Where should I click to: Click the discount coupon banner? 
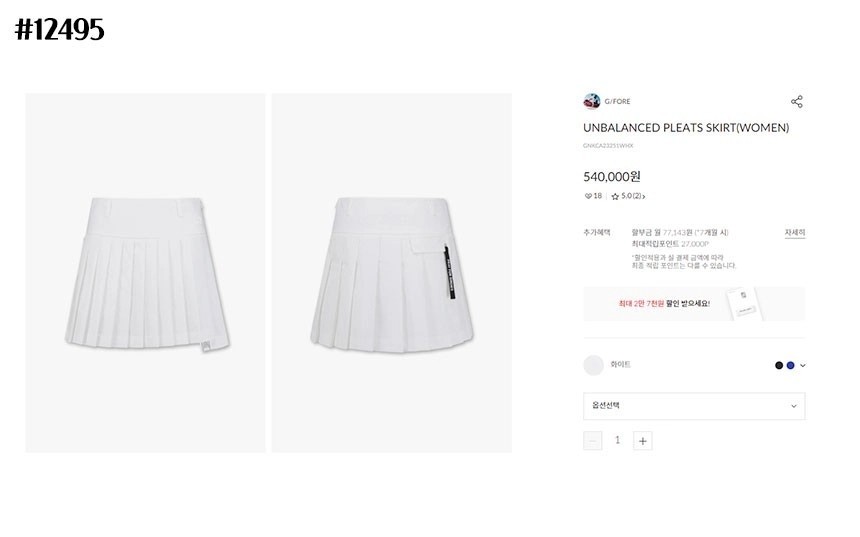click(x=694, y=303)
